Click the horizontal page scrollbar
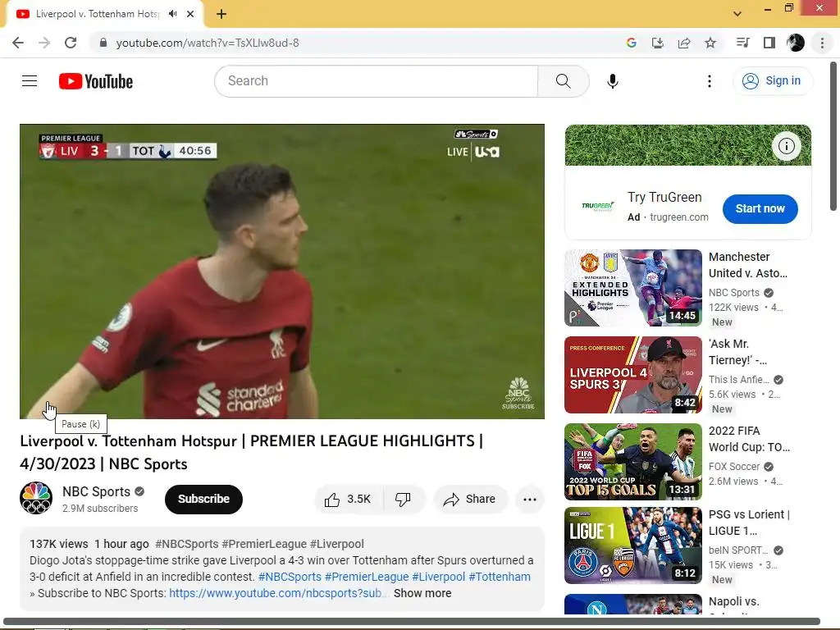Viewport: 840px width, 630px height. coord(412,622)
